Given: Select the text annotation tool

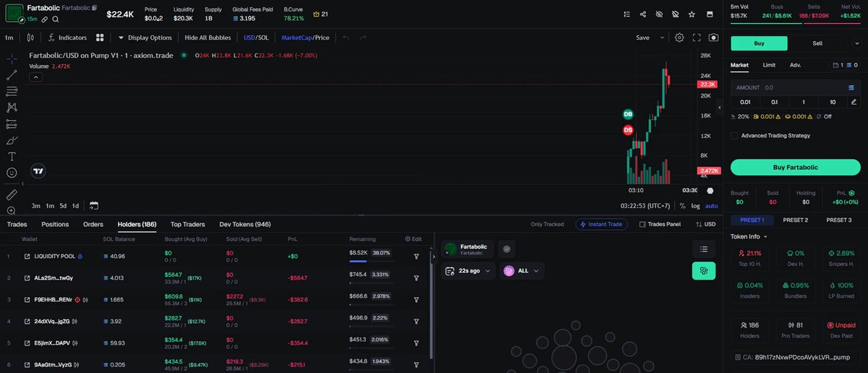Looking at the screenshot, I should (12, 156).
